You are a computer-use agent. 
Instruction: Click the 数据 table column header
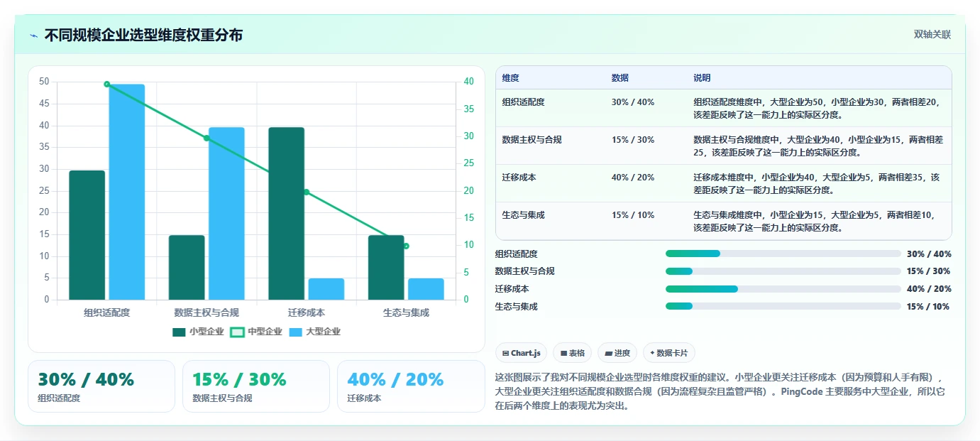pyautogui.click(x=620, y=78)
